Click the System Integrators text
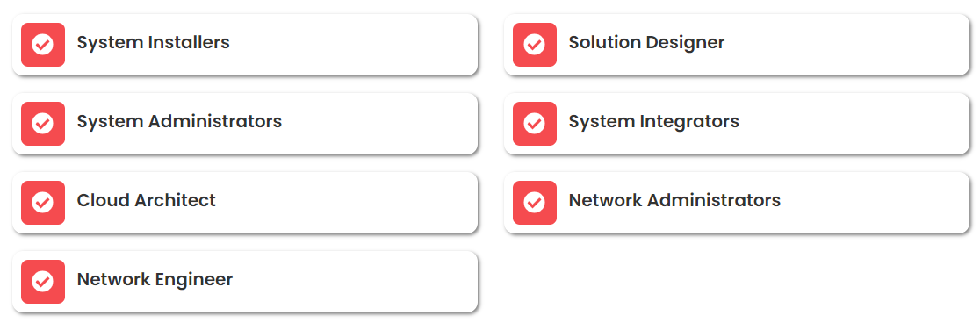The image size is (980, 323). click(653, 122)
